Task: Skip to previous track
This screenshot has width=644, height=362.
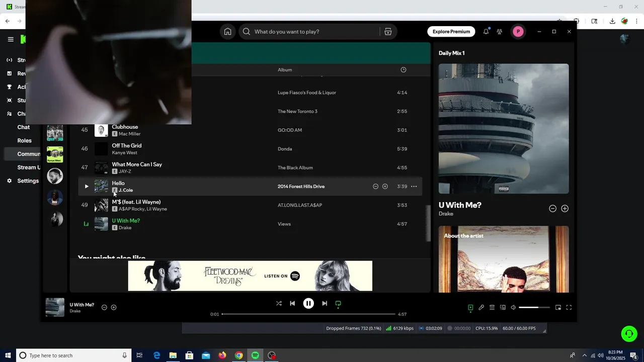Action: click(x=292, y=304)
